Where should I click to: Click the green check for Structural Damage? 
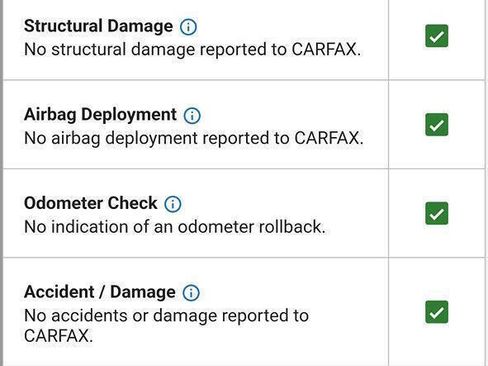point(437,36)
